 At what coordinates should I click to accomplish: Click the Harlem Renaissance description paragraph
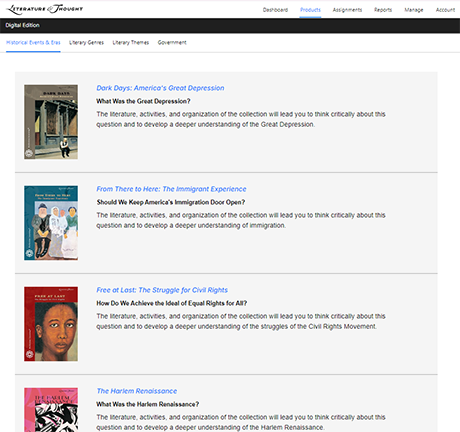point(241,422)
